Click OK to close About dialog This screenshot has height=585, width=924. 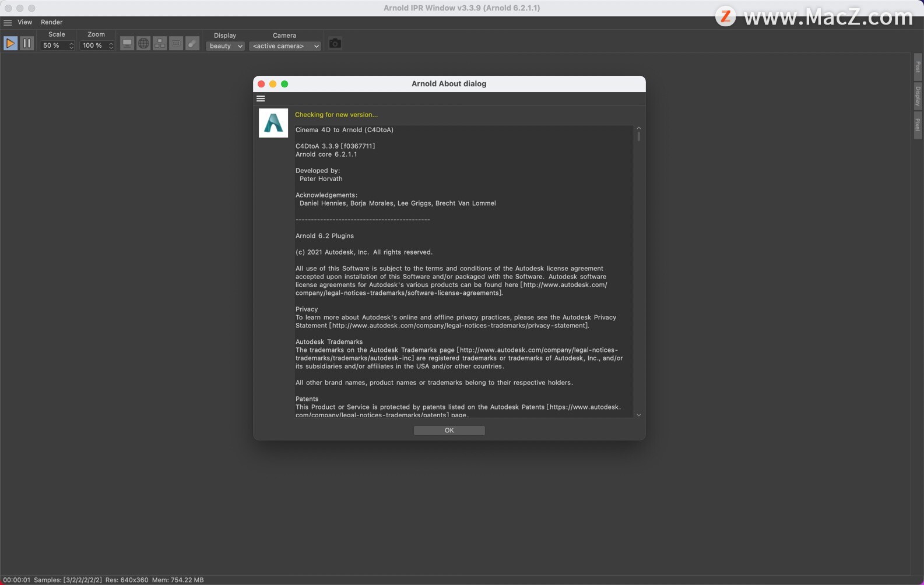449,431
